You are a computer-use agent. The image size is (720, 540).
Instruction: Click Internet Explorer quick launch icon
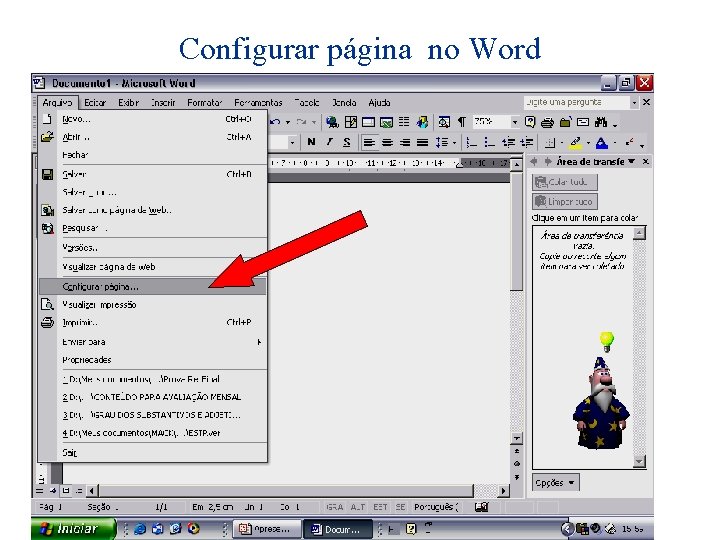point(140,529)
